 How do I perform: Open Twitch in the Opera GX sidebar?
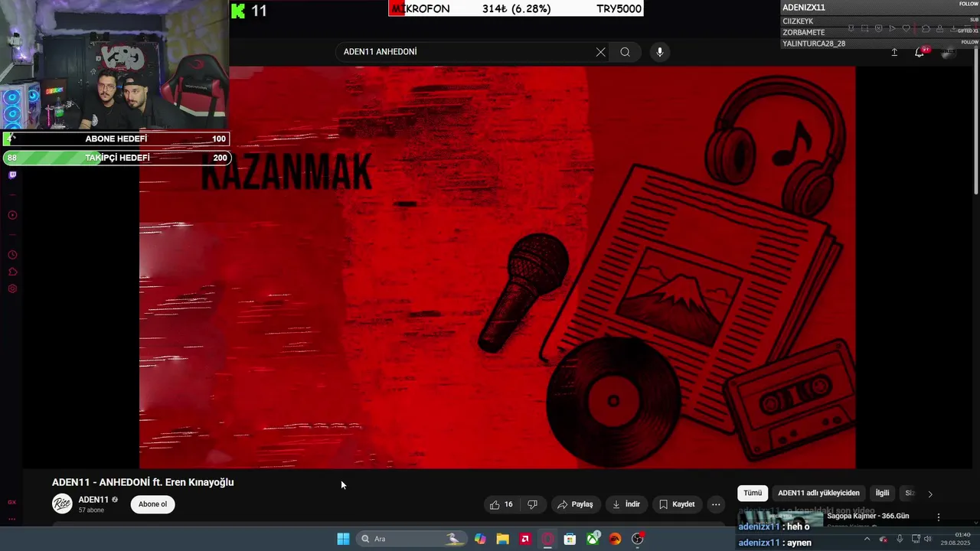(x=12, y=175)
